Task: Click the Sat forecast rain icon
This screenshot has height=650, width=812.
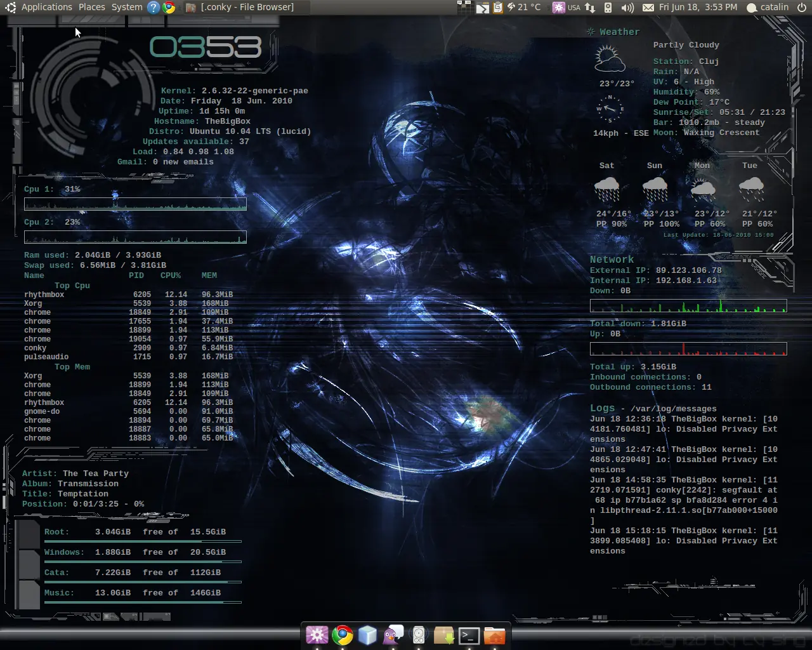Action: [607, 189]
